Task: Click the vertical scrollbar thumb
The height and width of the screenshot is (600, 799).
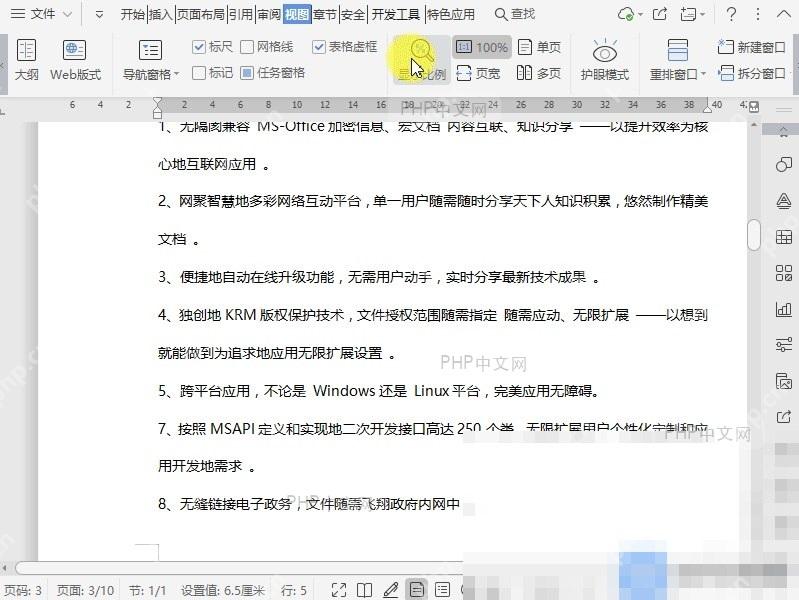Action: pyautogui.click(x=754, y=234)
